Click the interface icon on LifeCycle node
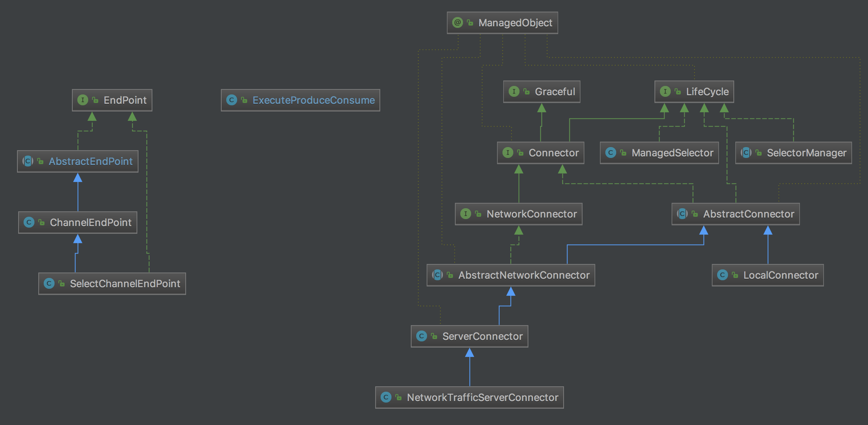The image size is (868, 425). [665, 91]
